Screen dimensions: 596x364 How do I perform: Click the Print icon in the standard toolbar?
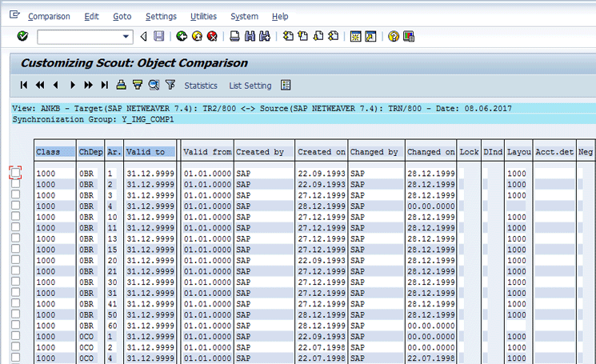(234, 37)
